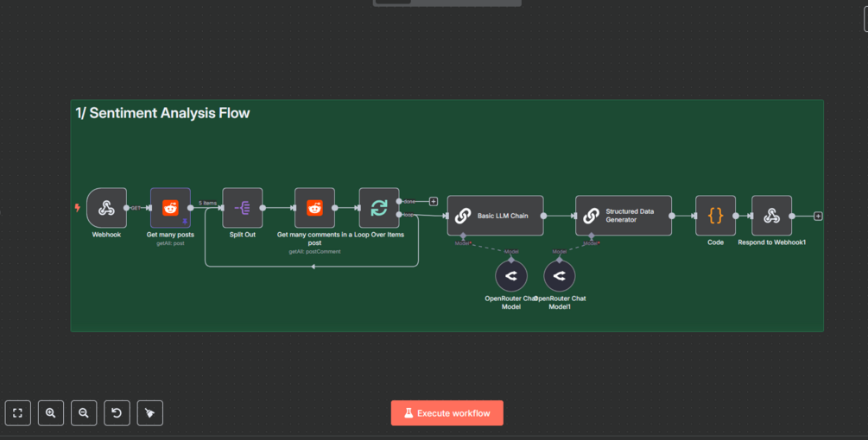868x440 pixels.
Task: Add a node after the done output
Action: [434, 201]
